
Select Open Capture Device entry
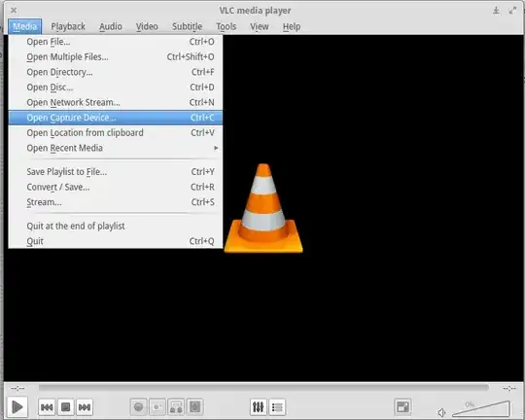tap(116, 118)
